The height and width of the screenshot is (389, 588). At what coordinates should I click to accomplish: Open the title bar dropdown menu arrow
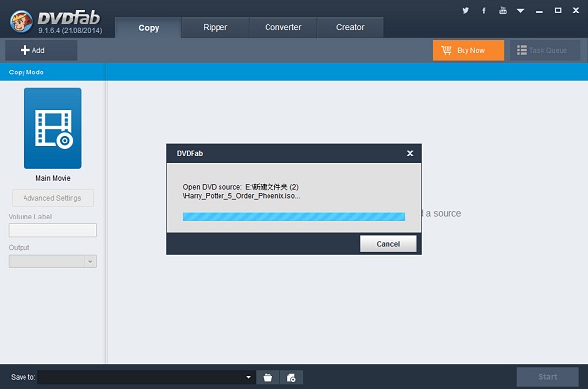pos(520,11)
